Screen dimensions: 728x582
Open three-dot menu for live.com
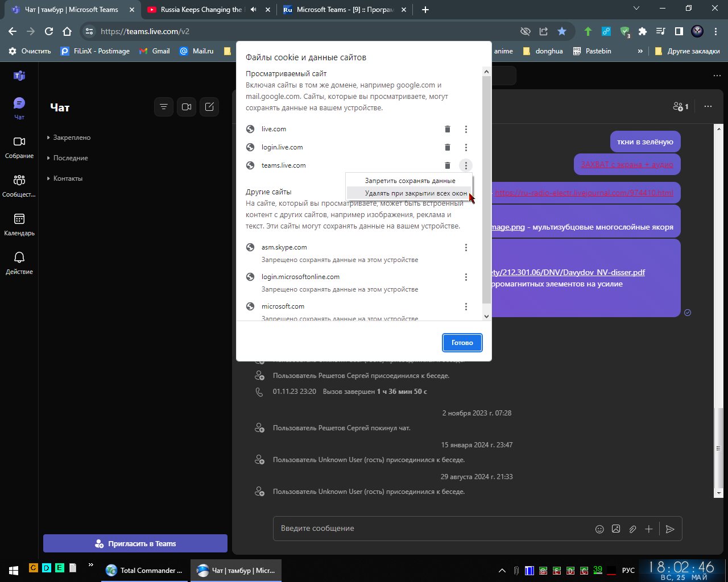click(466, 129)
